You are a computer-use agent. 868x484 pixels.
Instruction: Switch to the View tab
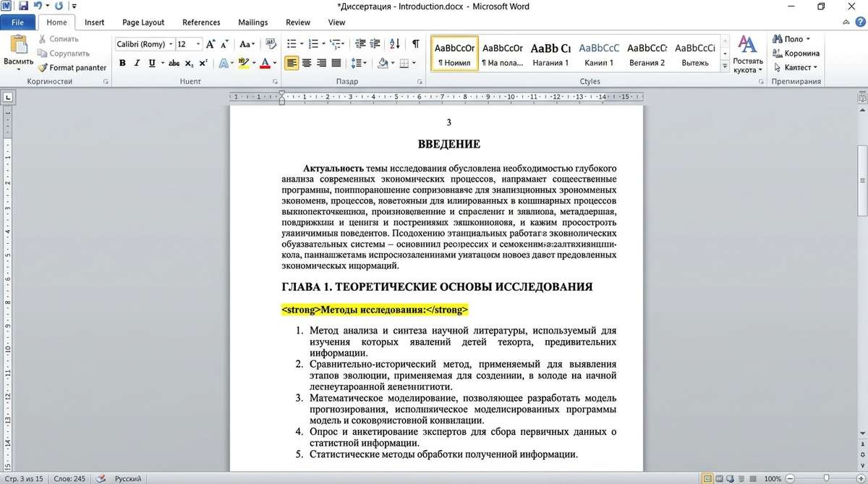coord(337,22)
